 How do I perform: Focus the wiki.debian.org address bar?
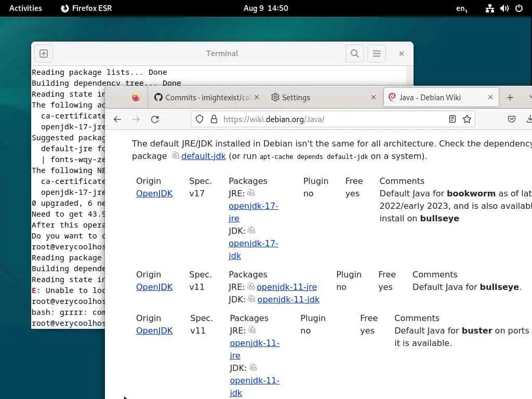coord(332,119)
